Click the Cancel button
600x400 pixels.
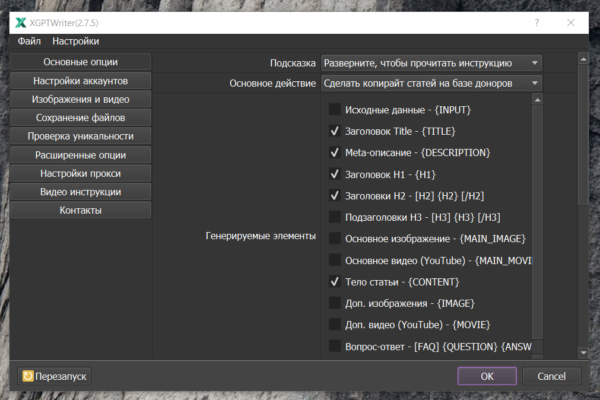point(551,376)
